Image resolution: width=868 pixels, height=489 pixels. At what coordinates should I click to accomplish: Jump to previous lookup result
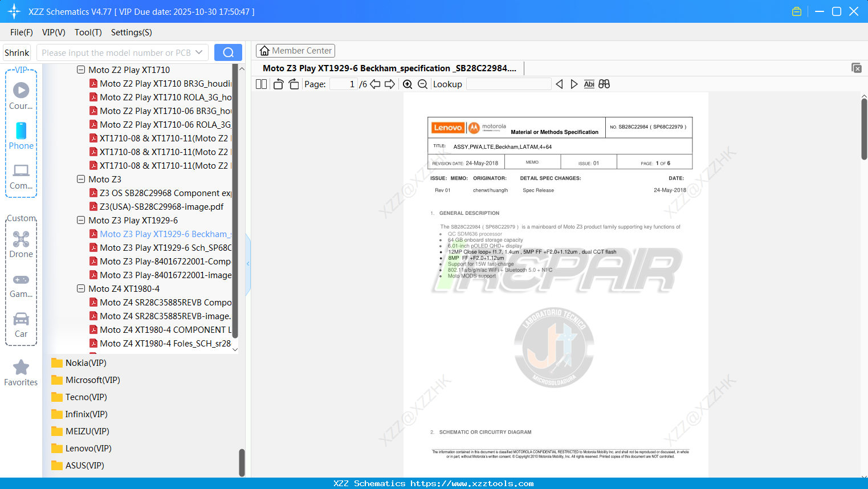click(559, 84)
